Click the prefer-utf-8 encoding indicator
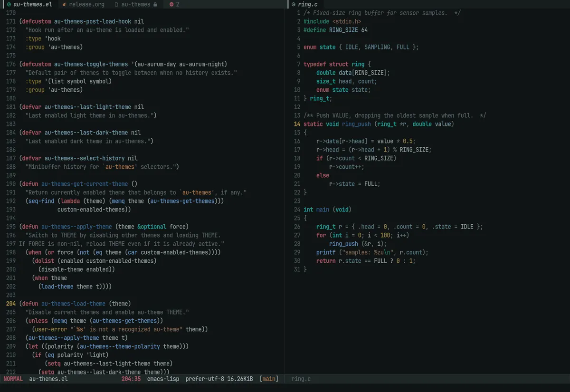This screenshot has width=570, height=392. 205,379
